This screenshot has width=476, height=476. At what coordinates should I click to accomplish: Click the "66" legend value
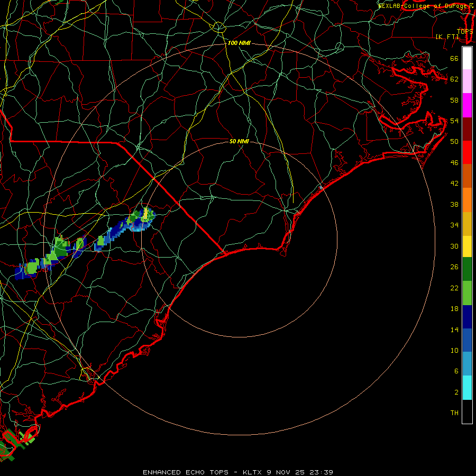[454, 58]
